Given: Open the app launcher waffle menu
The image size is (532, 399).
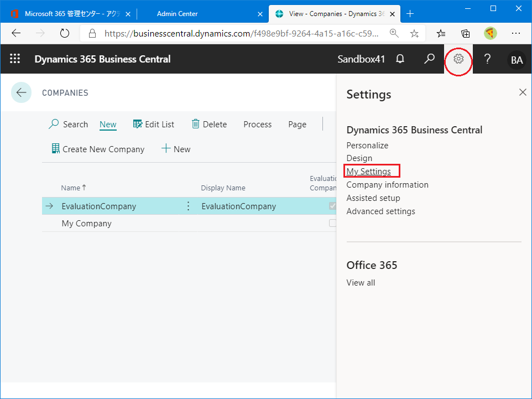Looking at the screenshot, I should (15, 59).
